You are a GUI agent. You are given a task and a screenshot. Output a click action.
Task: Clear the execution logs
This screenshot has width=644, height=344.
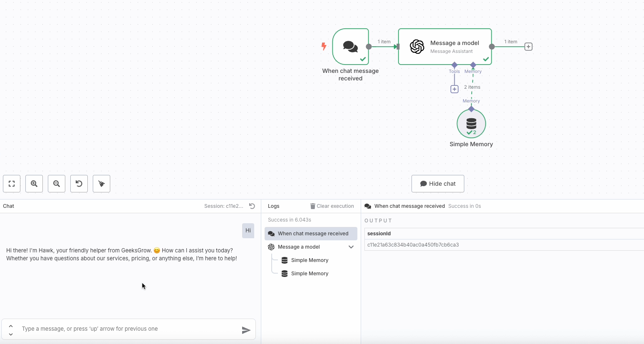[332, 206]
